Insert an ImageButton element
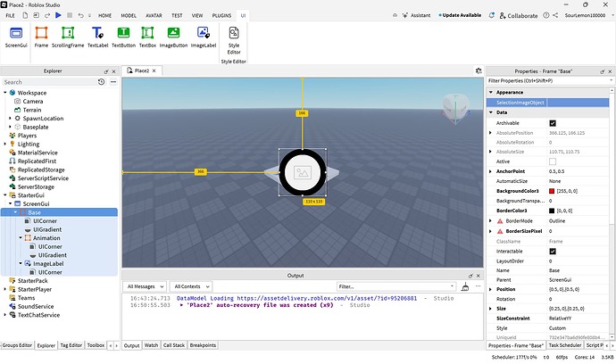Screen dimensions: 616x364 click(173, 37)
